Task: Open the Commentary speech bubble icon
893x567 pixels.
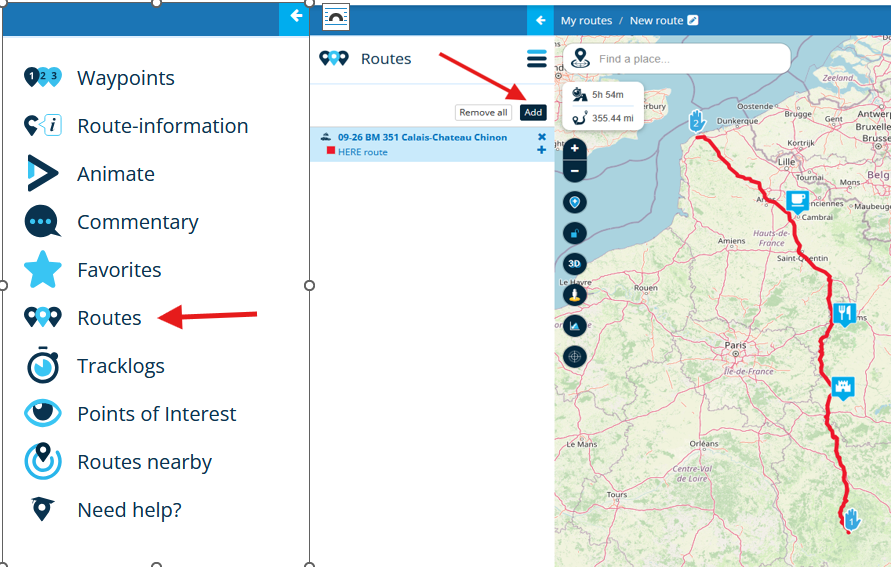Action: (42, 221)
